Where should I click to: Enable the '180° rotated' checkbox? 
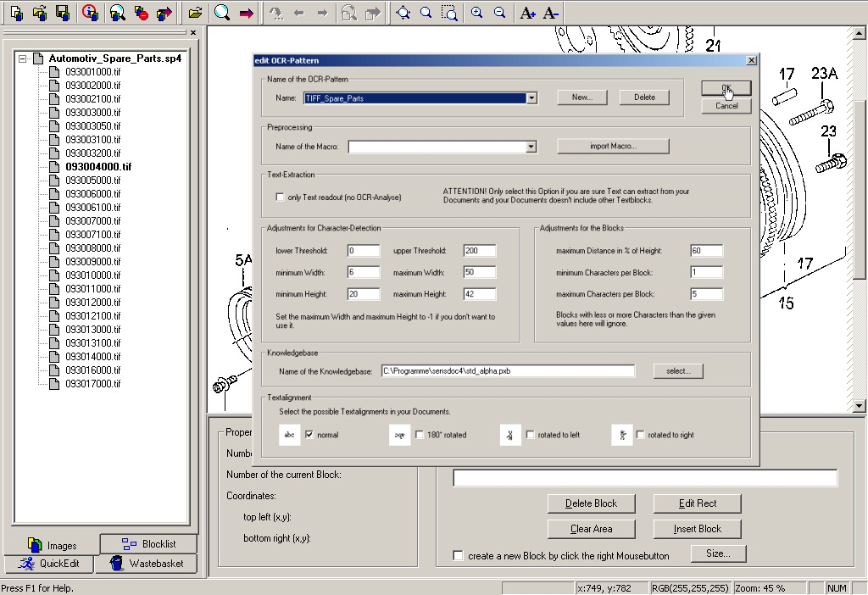(420, 435)
